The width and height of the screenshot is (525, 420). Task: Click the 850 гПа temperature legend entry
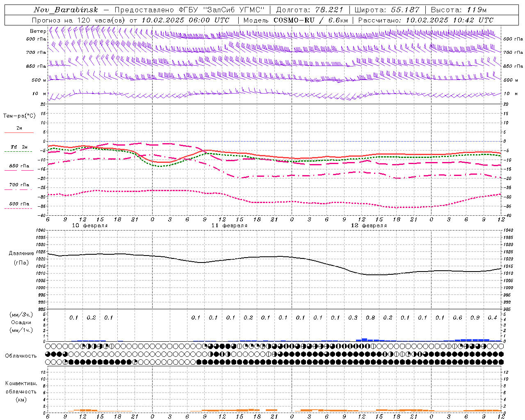point(19,166)
